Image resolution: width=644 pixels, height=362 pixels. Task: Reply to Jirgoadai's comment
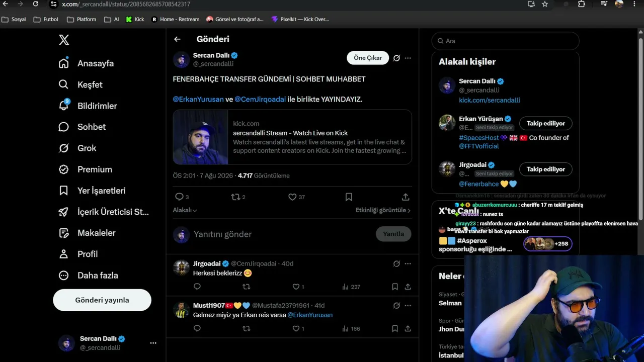click(197, 287)
